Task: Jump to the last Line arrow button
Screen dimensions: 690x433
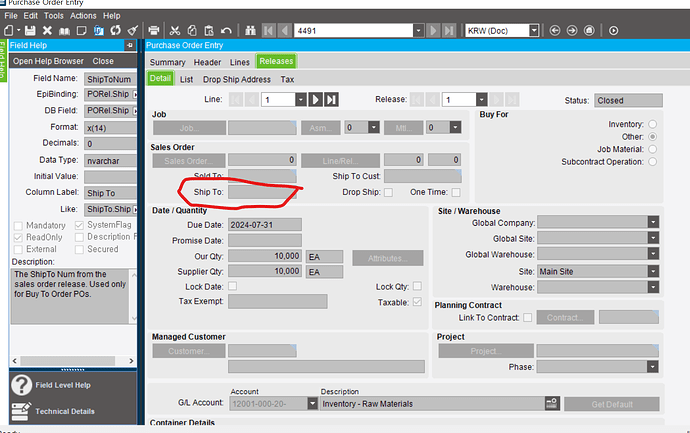Action: [331, 100]
